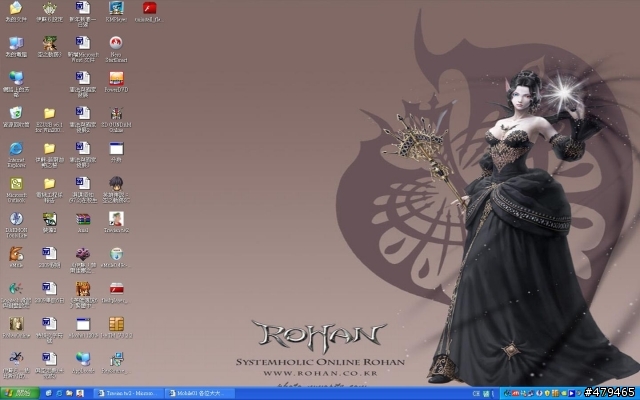Open the Network Places desktop icon
Screen dimensions: 640x400
[x=16, y=78]
